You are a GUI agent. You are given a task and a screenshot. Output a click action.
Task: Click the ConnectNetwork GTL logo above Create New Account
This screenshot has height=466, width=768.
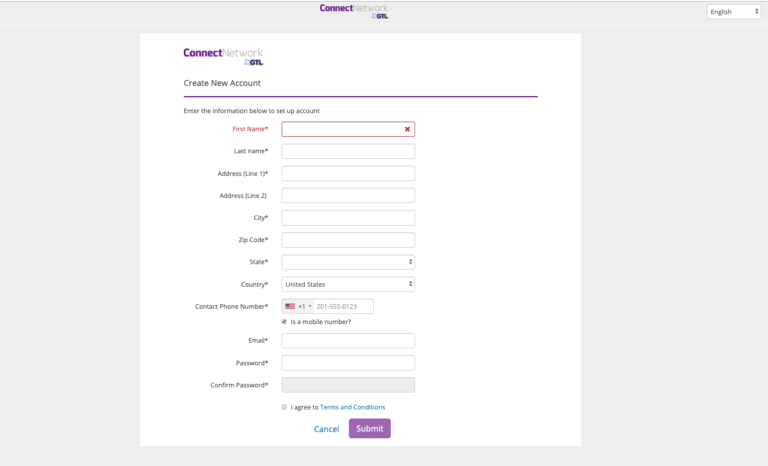(x=223, y=56)
